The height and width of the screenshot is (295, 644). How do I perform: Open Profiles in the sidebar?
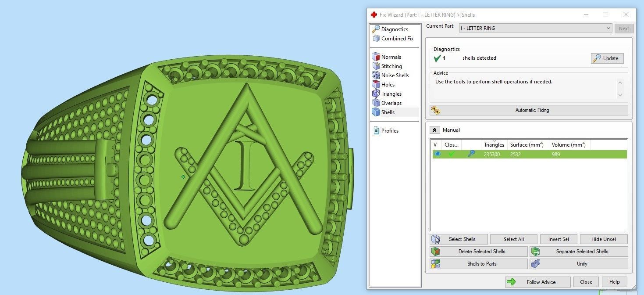click(390, 131)
